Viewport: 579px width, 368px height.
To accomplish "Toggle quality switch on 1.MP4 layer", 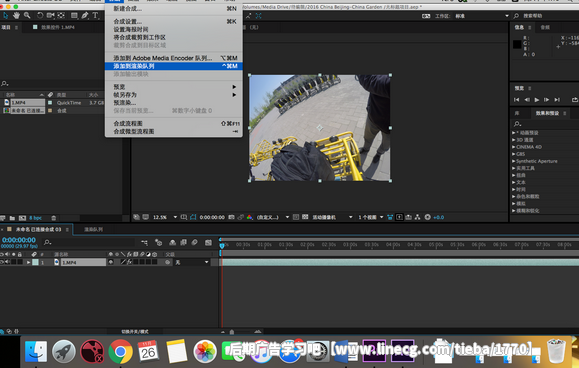I will point(123,262).
